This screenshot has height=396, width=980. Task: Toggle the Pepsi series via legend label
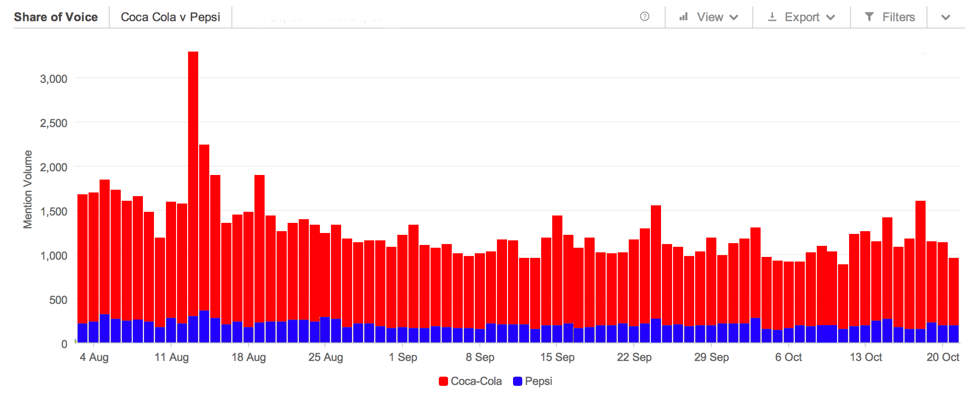[x=538, y=381]
